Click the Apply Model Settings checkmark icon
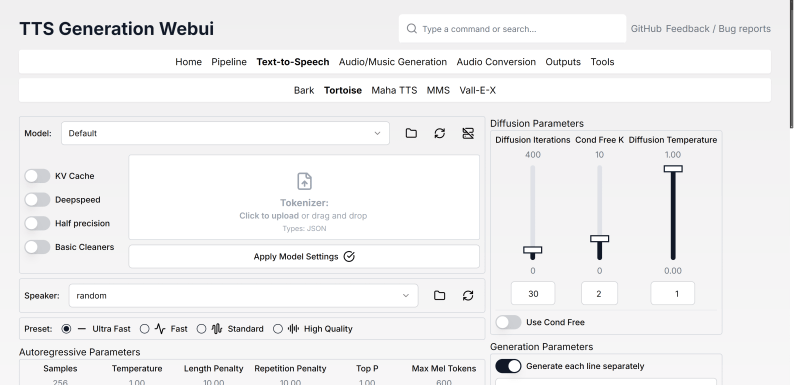800x385 pixels. click(x=349, y=256)
